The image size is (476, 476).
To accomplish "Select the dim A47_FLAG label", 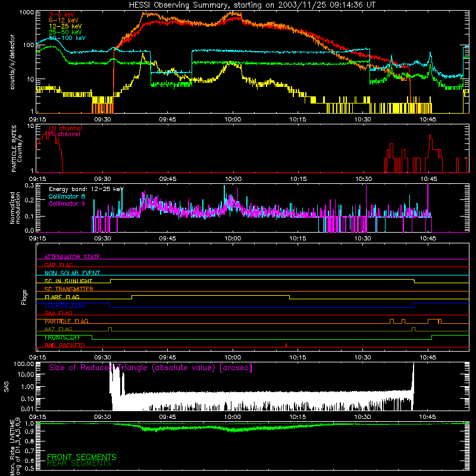I will coord(58,329).
